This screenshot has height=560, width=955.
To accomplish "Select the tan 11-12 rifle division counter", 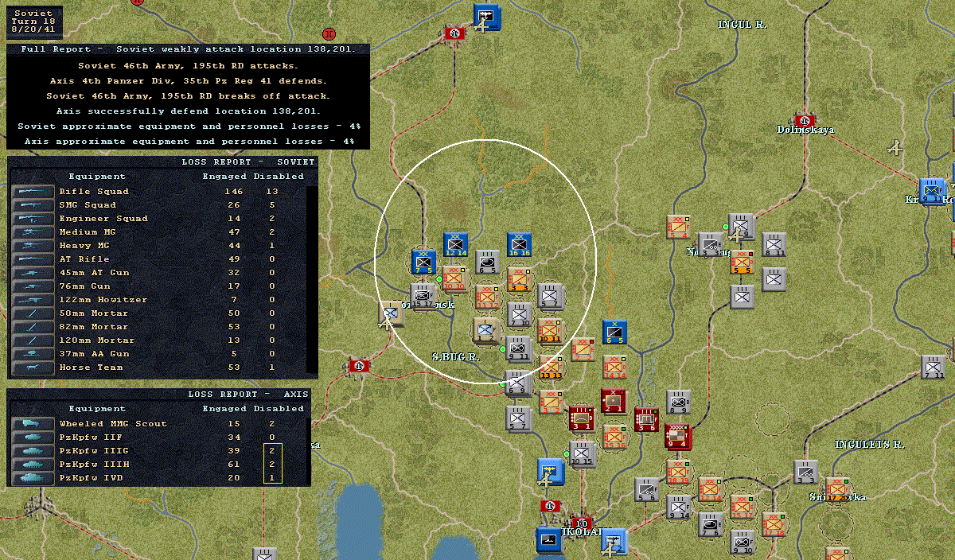I will 487,296.
